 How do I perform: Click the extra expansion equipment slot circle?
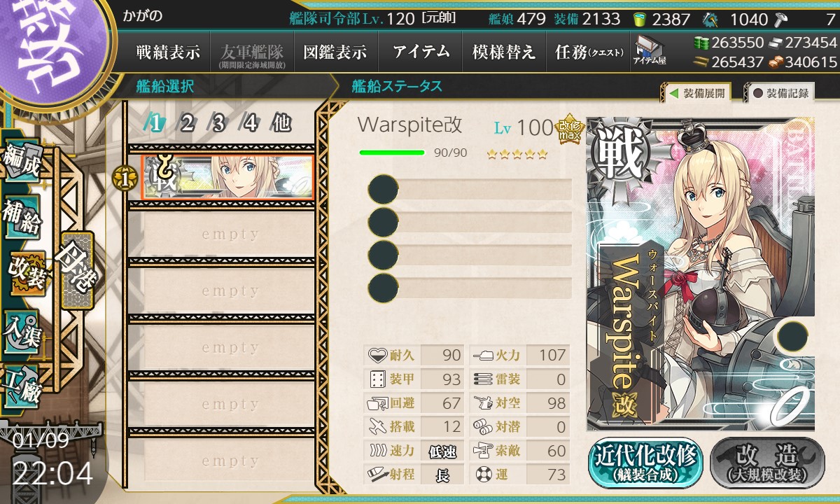792,336
